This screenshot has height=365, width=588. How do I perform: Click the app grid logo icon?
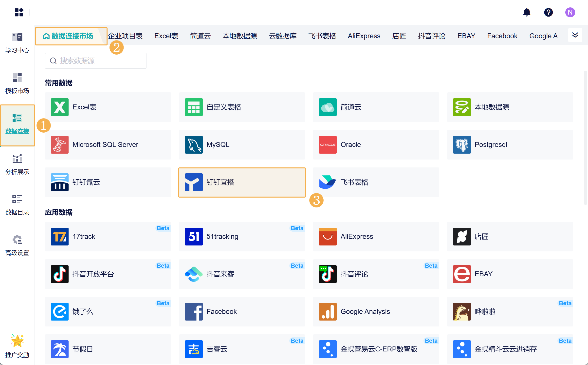pyautogui.click(x=19, y=12)
